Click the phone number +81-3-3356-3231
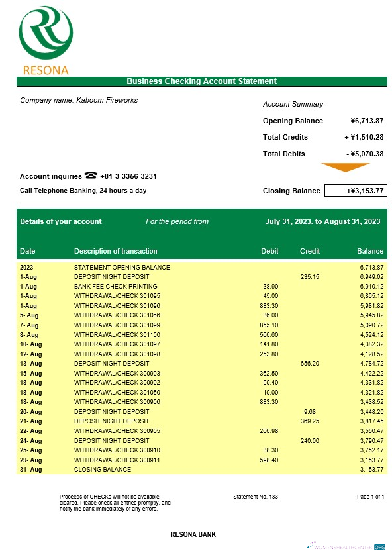The image size is (392, 557). click(128, 176)
